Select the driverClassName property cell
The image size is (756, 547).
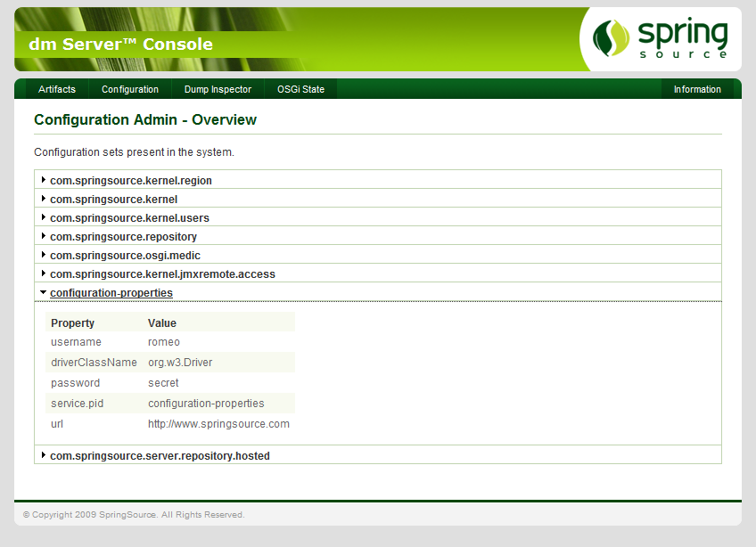[94, 363]
